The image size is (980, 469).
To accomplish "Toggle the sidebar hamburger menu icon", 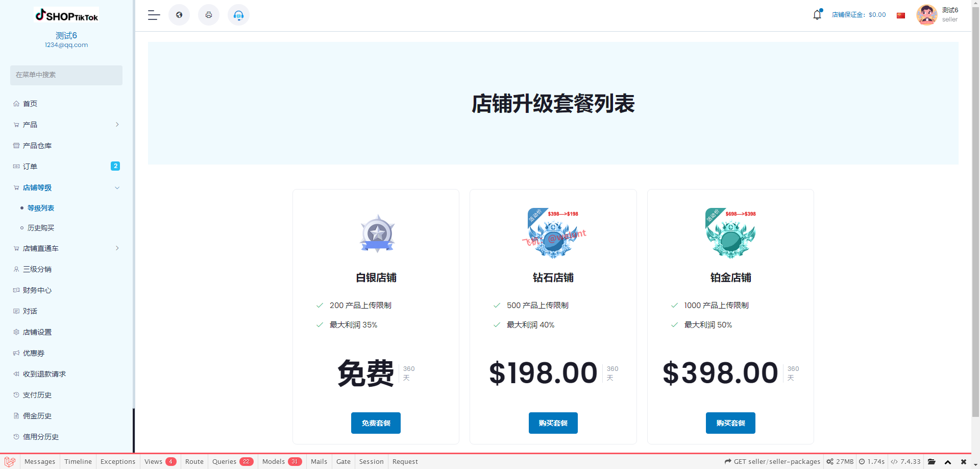I will (154, 15).
